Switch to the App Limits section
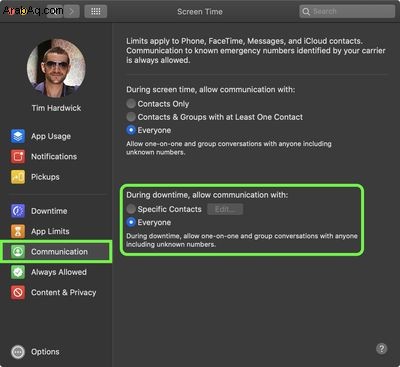 click(x=50, y=231)
